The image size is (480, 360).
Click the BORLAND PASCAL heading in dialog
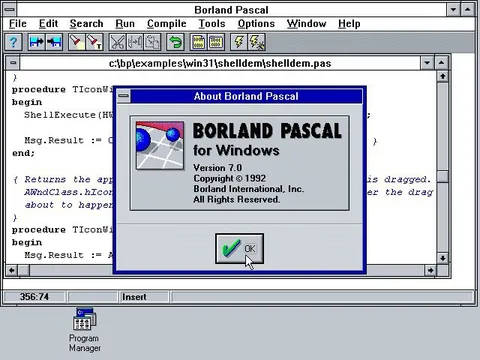(x=267, y=131)
